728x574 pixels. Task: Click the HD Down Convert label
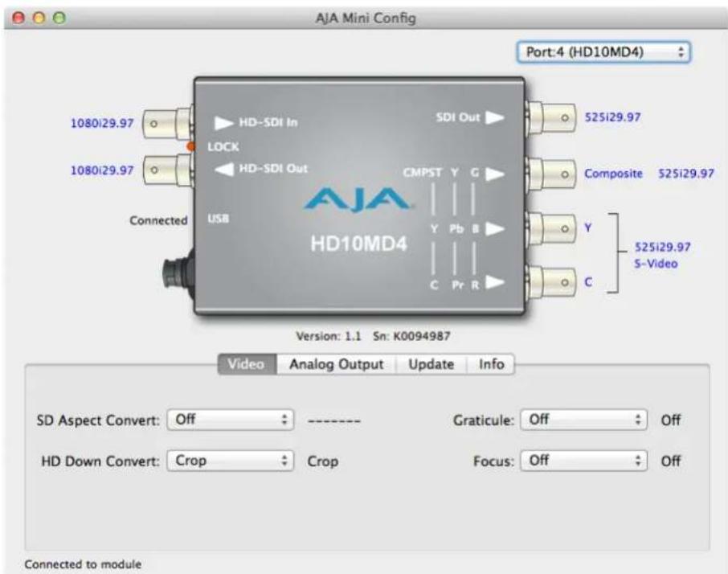[x=100, y=461]
